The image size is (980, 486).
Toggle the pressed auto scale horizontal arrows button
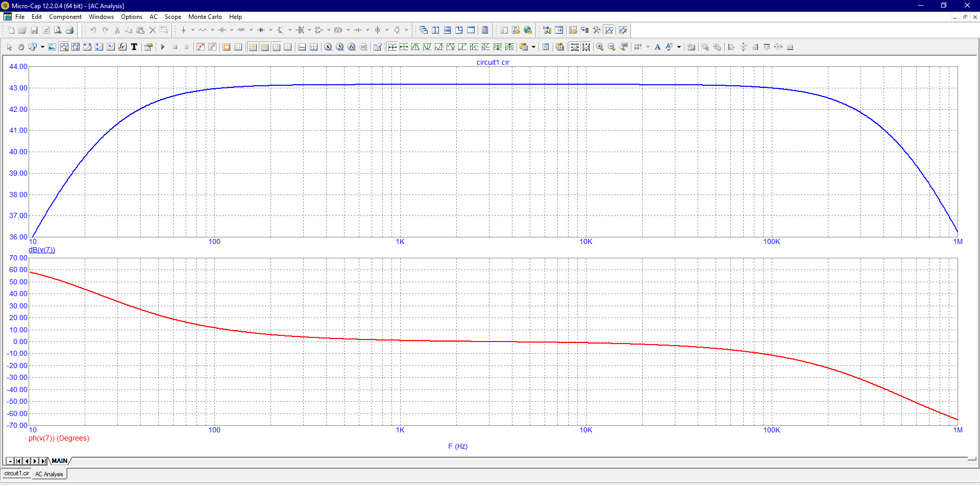click(x=575, y=47)
